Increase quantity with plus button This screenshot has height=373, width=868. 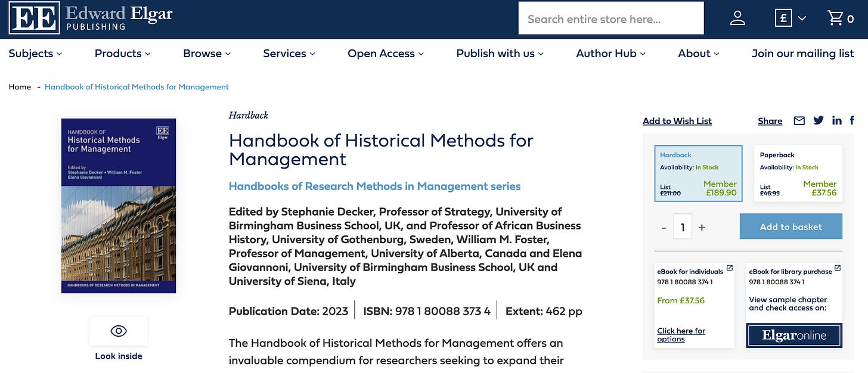tap(702, 227)
